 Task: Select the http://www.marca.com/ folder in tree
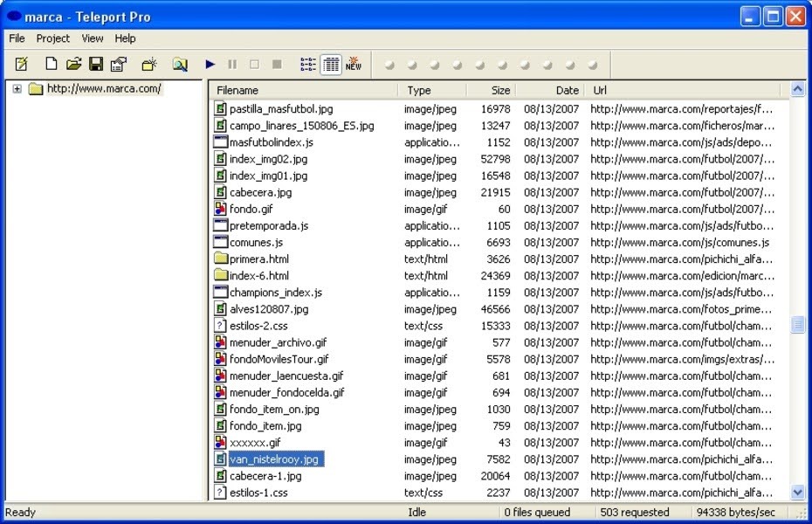[x=103, y=88]
